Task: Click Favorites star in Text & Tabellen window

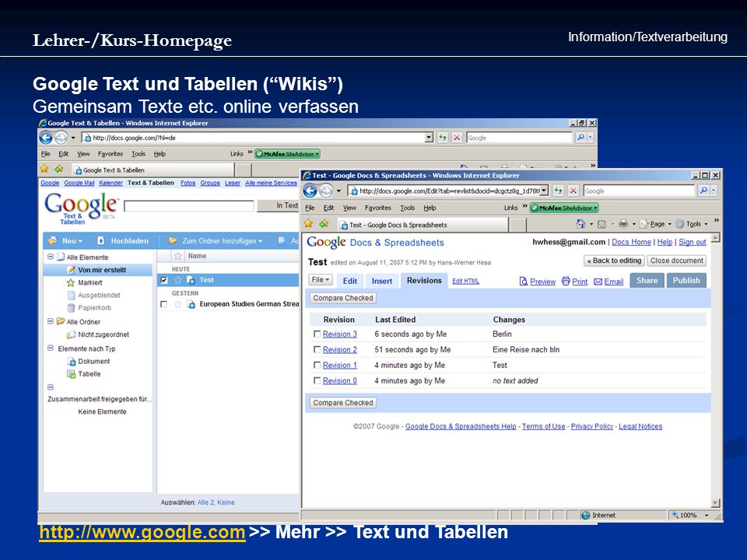Action: point(44,169)
